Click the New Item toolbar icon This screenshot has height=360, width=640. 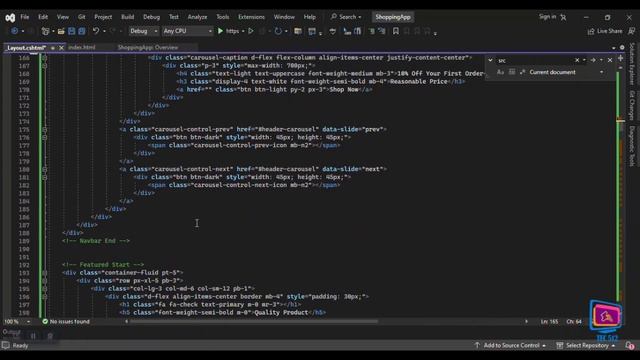tap(45, 31)
